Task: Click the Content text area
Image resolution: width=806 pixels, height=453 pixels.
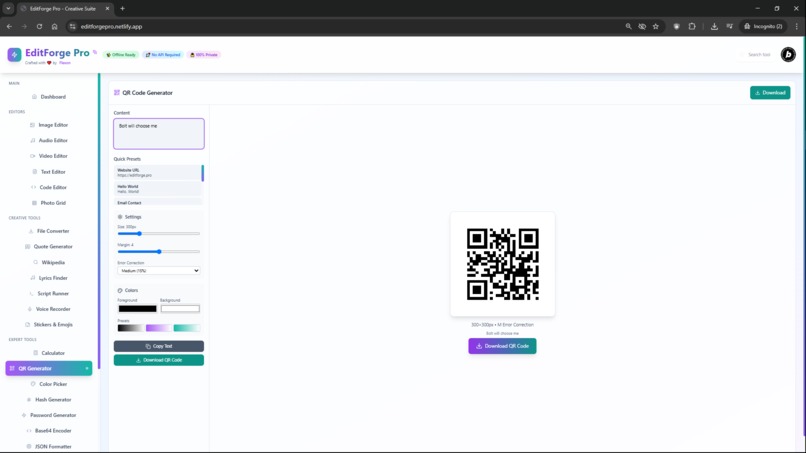Action: [159, 134]
